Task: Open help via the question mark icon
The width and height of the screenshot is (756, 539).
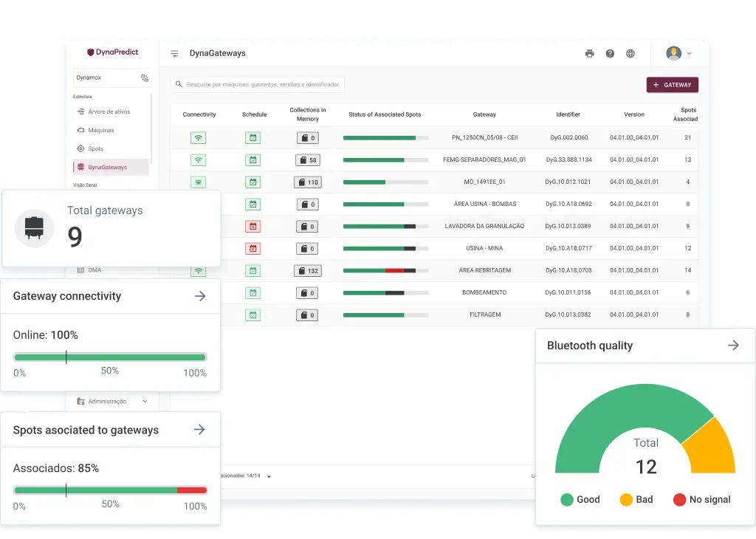Action: (x=610, y=53)
